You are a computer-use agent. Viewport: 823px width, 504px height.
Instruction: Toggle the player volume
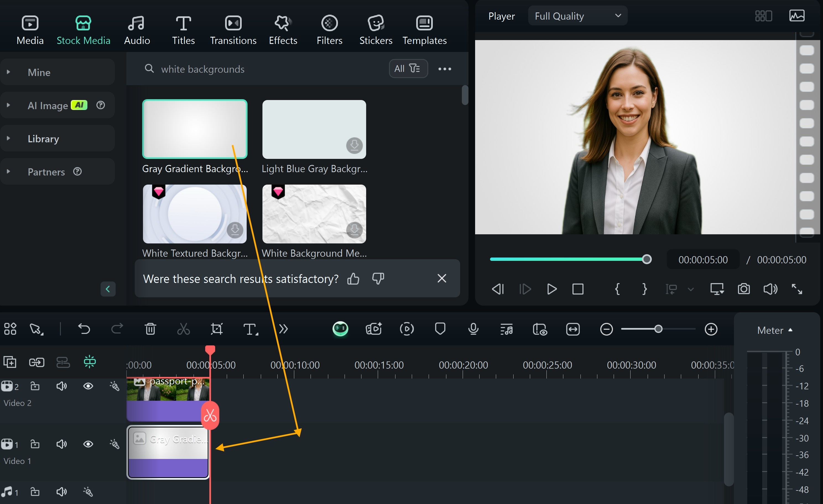[x=770, y=289]
